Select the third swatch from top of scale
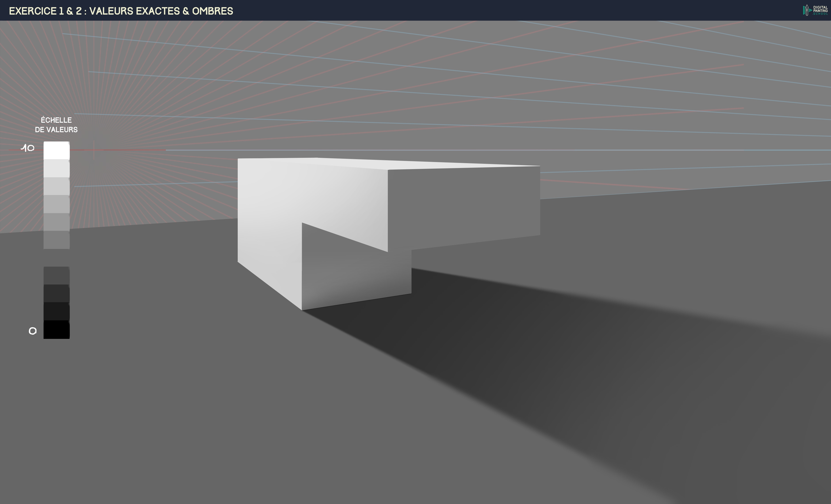831x504 pixels. point(56,186)
